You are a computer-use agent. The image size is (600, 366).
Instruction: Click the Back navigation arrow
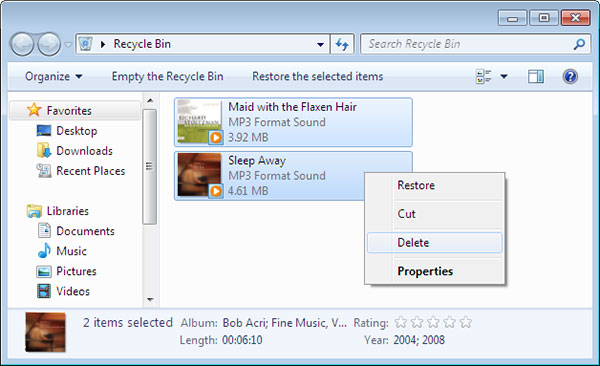(22, 44)
